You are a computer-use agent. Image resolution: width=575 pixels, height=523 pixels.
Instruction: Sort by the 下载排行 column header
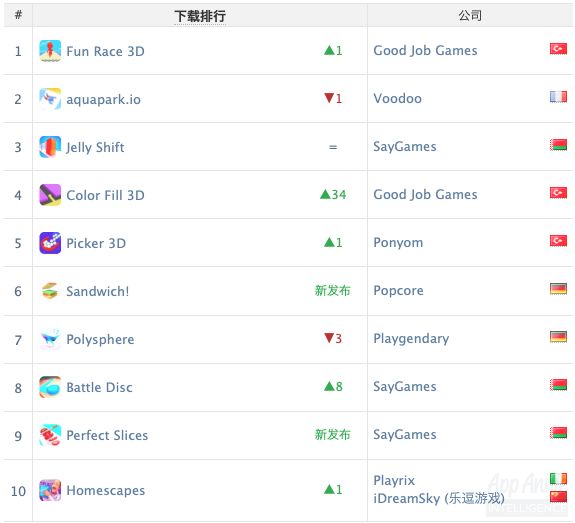point(200,16)
